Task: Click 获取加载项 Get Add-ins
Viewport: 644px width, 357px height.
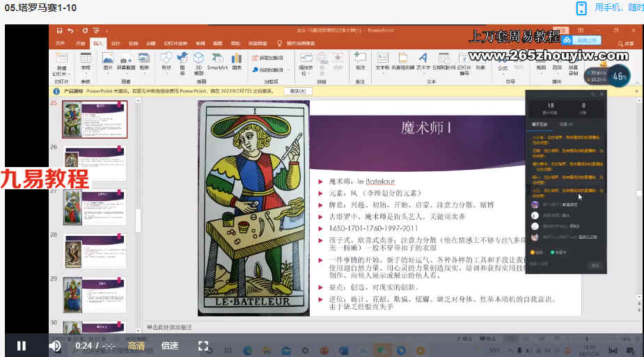Action: (x=268, y=58)
